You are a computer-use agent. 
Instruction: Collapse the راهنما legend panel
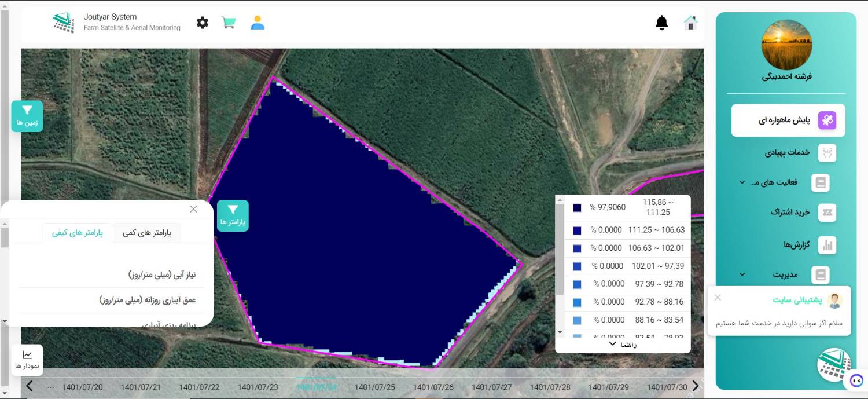pyautogui.click(x=621, y=344)
